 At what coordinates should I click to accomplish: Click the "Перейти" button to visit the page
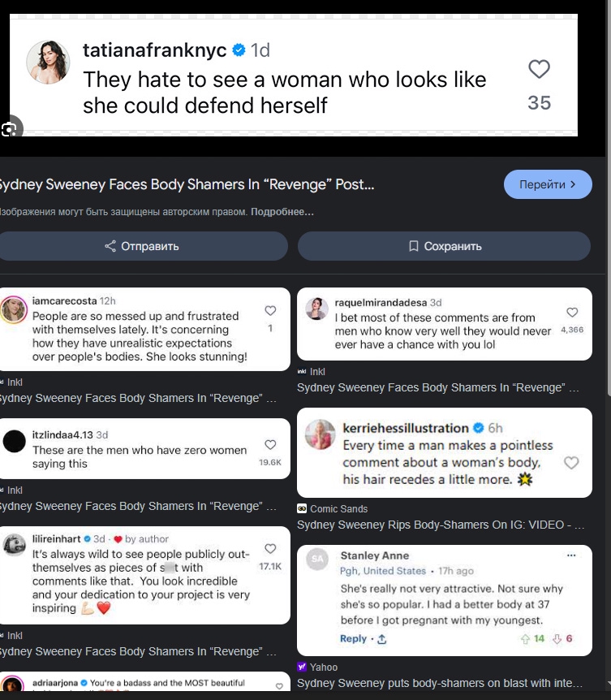click(x=548, y=184)
